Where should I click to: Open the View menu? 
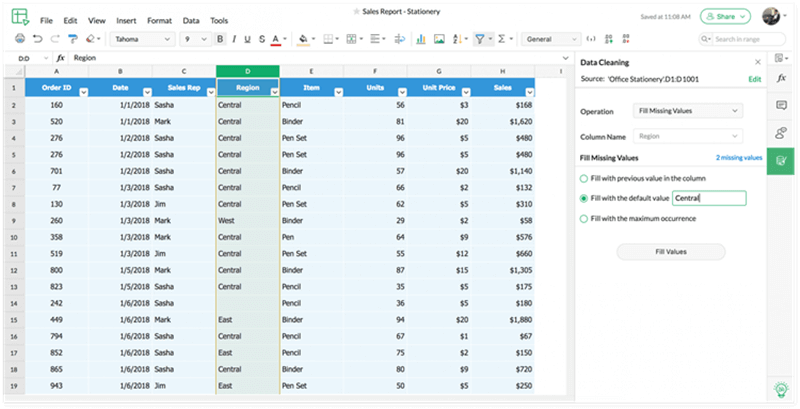coord(97,21)
